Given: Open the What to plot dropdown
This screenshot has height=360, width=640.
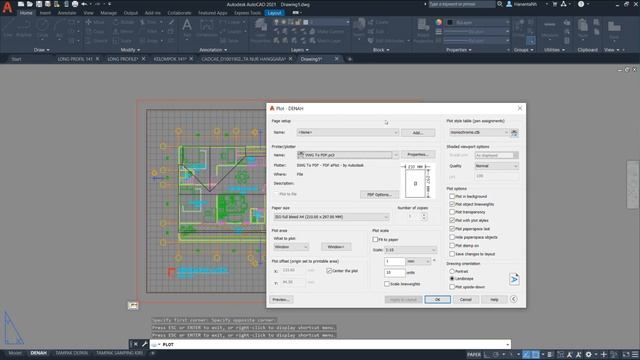Looking at the screenshot, I should pos(291,247).
